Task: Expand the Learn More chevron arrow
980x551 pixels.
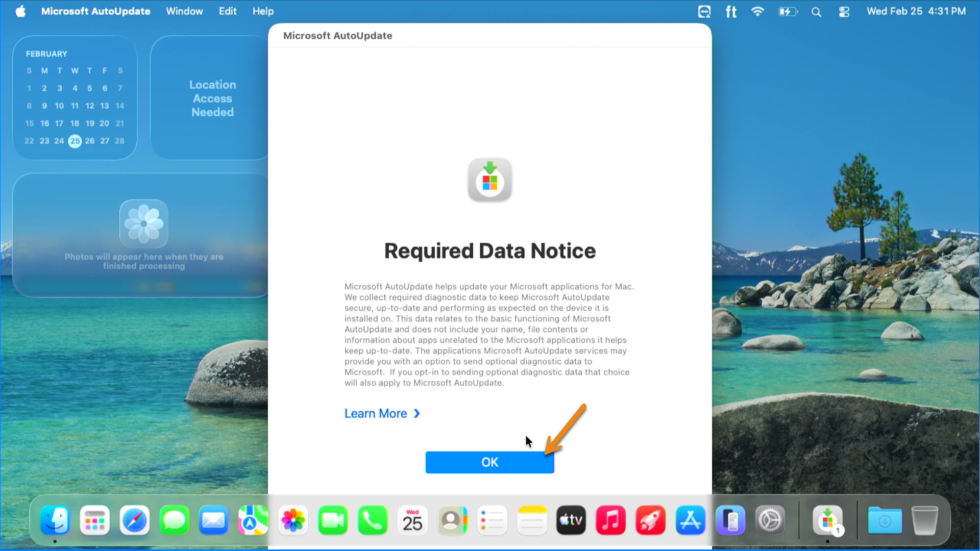Action: (x=416, y=413)
